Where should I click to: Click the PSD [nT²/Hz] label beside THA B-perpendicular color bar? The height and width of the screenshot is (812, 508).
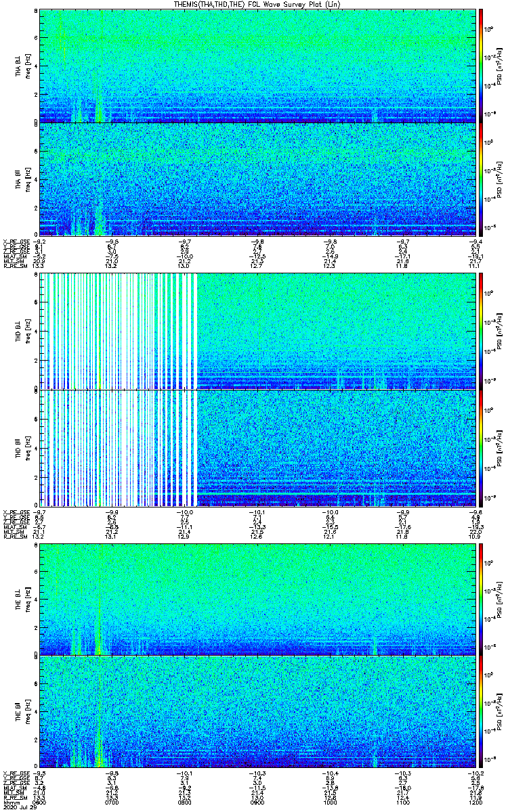(x=500, y=66)
